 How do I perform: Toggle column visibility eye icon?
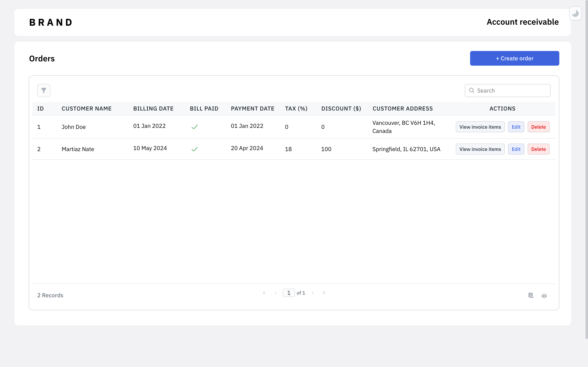point(544,295)
